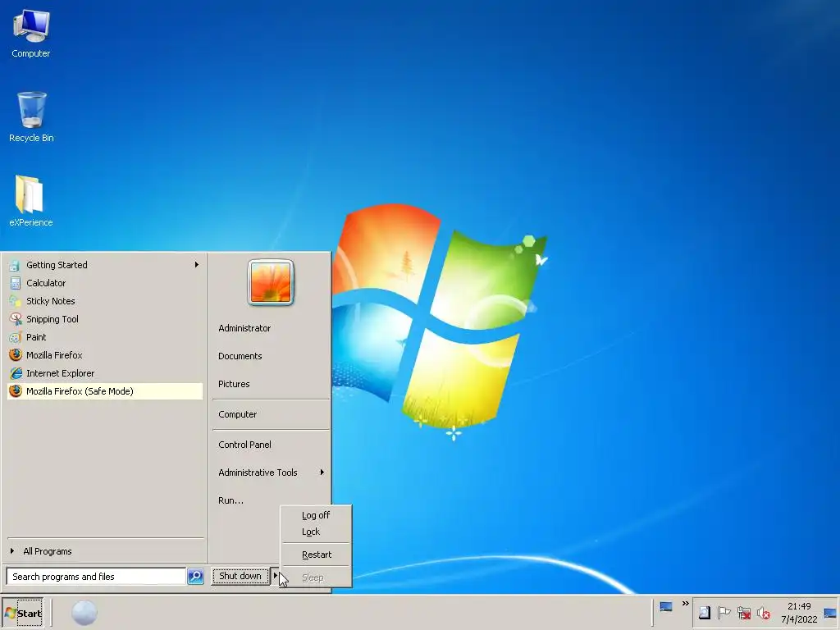Open the Run... dialog

tap(231, 500)
